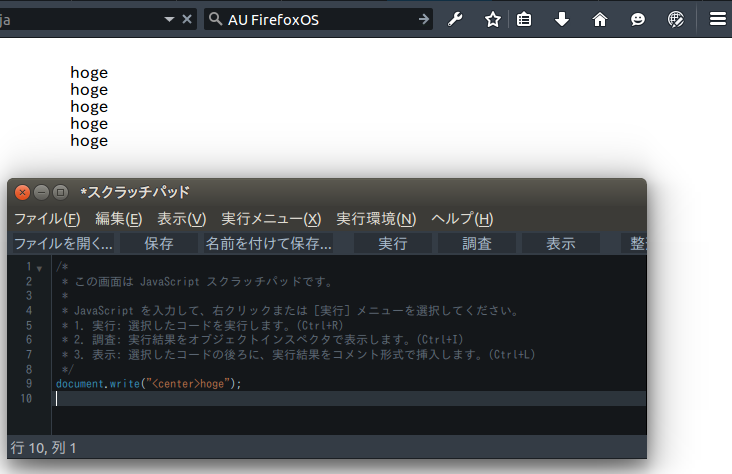The image size is (732, 474).
Task: Click comment line mentioning Ctrl+L
Action: click(x=298, y=354)
